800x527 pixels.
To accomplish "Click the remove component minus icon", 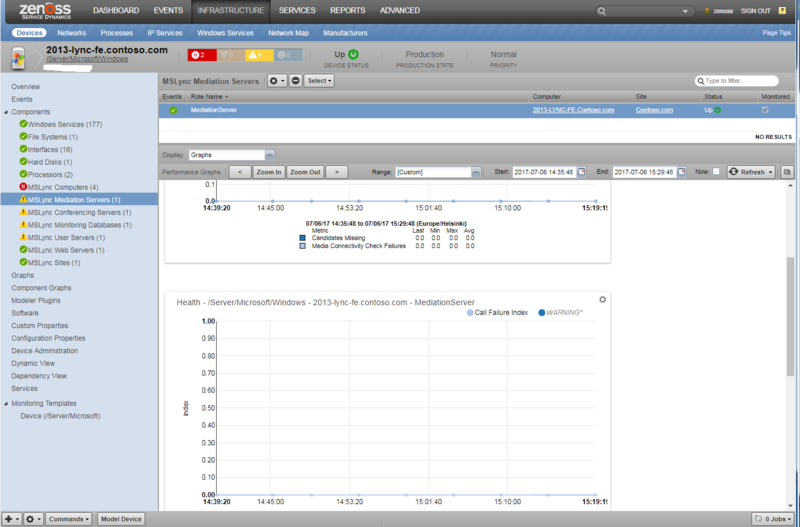I will click(x=295, y=81).
